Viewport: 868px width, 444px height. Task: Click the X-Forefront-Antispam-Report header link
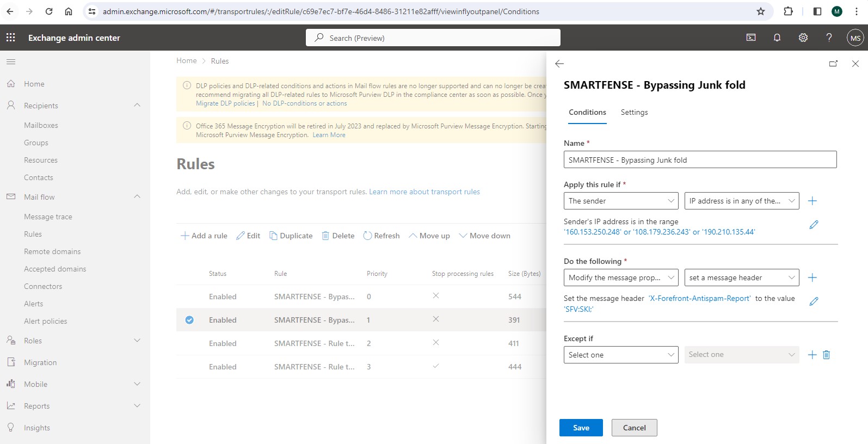coord(700,298)
